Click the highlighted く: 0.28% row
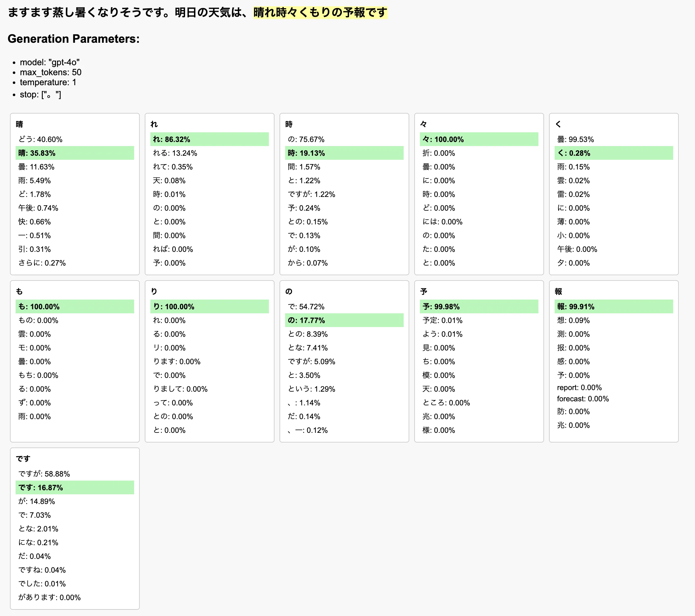This screenshot has height=616, width=695. click(x=614, y=153)
